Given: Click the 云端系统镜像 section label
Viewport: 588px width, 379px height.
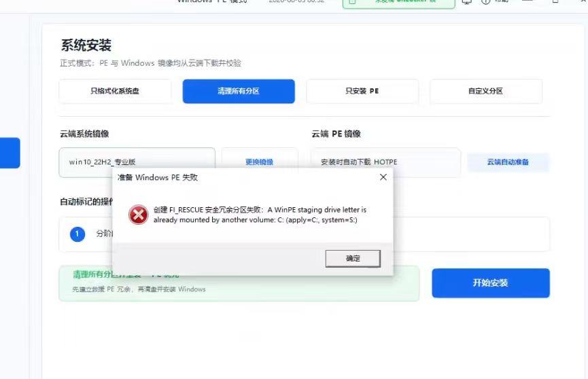Looking at the screenshot, I should coord(84,134).
